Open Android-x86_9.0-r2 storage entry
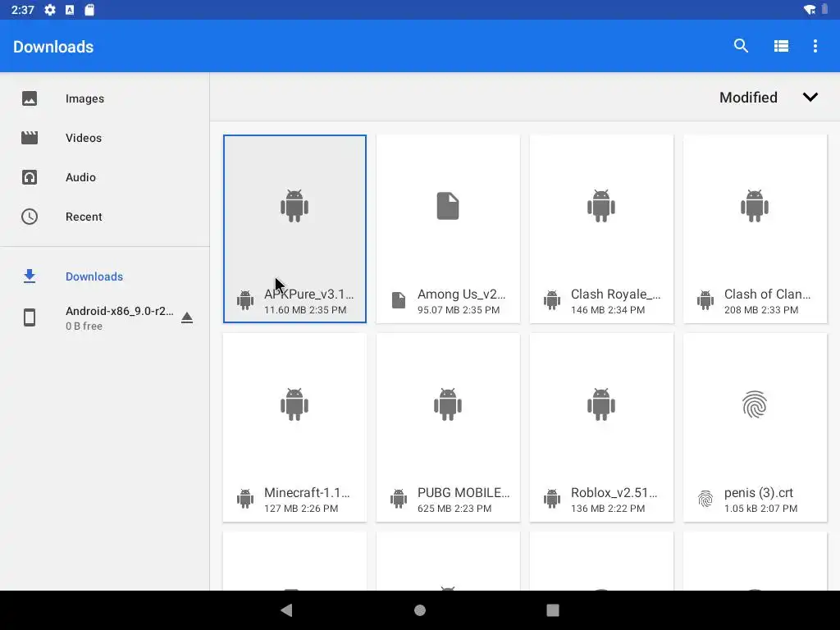The image size is (840, 630). click(105, 317)
